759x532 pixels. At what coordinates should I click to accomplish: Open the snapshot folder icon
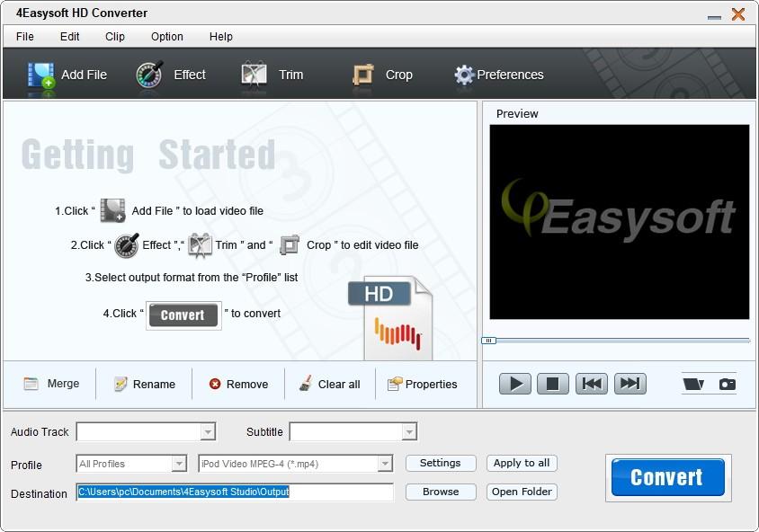pyautogui.click(x=693, y=385)
